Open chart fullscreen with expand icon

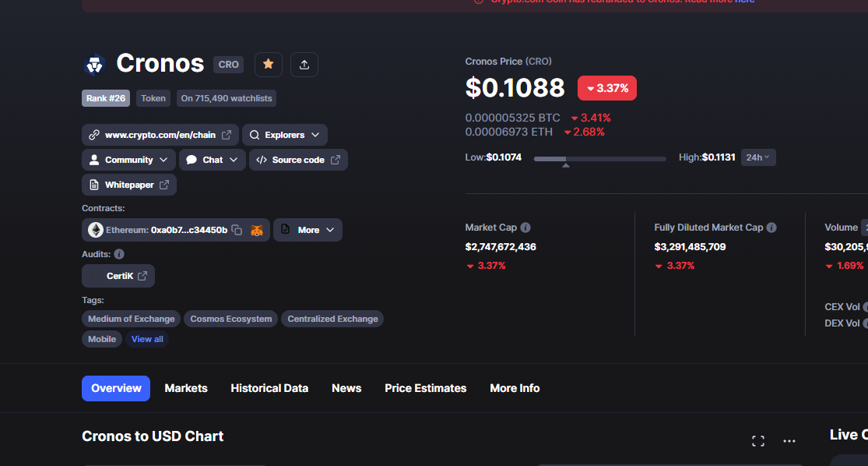[758, 441]
